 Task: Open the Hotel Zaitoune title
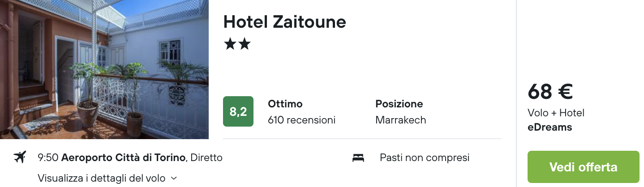tap(285, 21)
